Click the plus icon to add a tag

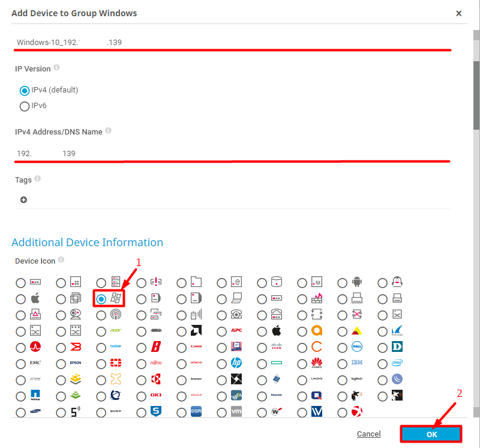point(23,200)
